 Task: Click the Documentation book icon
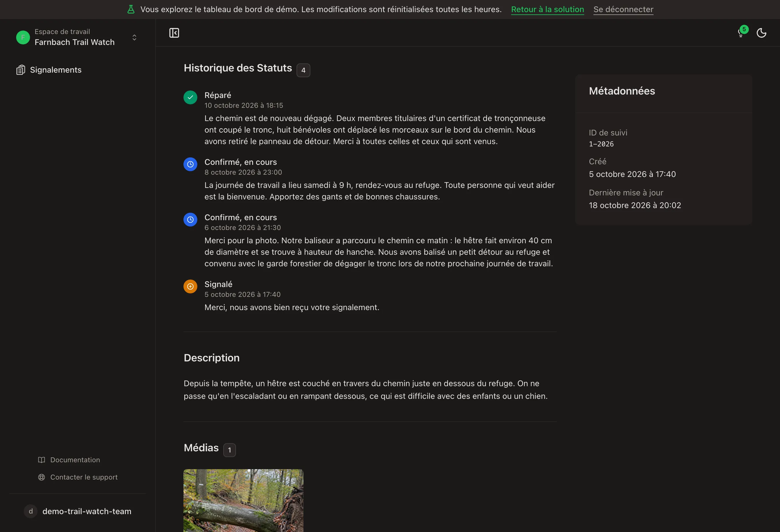(41, 460)
